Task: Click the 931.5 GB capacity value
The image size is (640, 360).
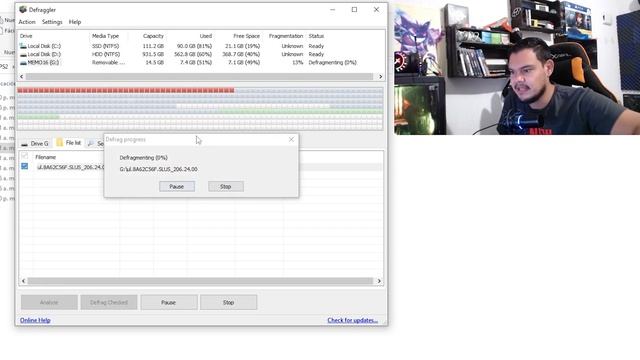Action: [154, 54]
